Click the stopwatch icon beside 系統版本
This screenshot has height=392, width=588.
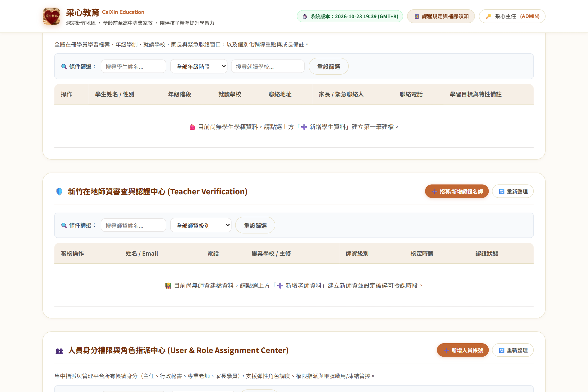point(305,17)
